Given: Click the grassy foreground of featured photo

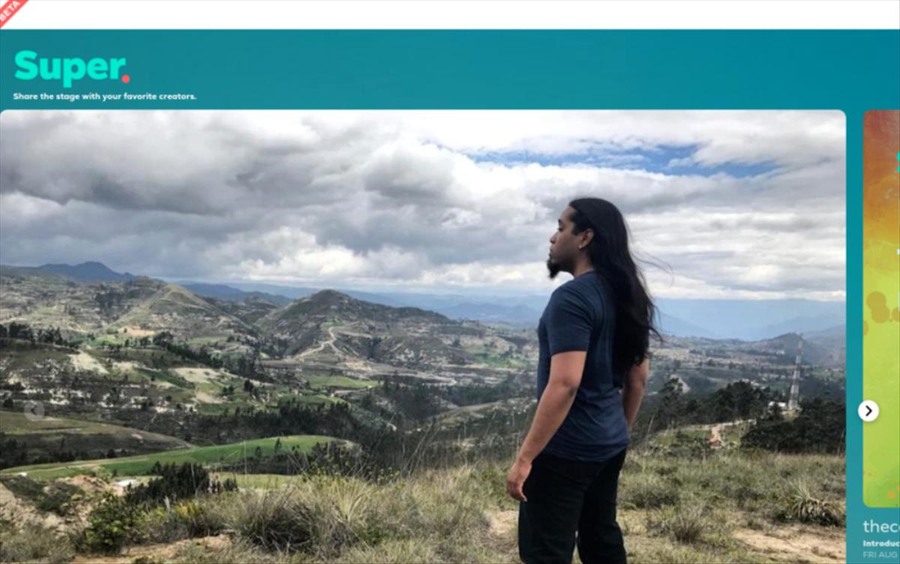Looking at the screenshot, I should pos(287,516).
